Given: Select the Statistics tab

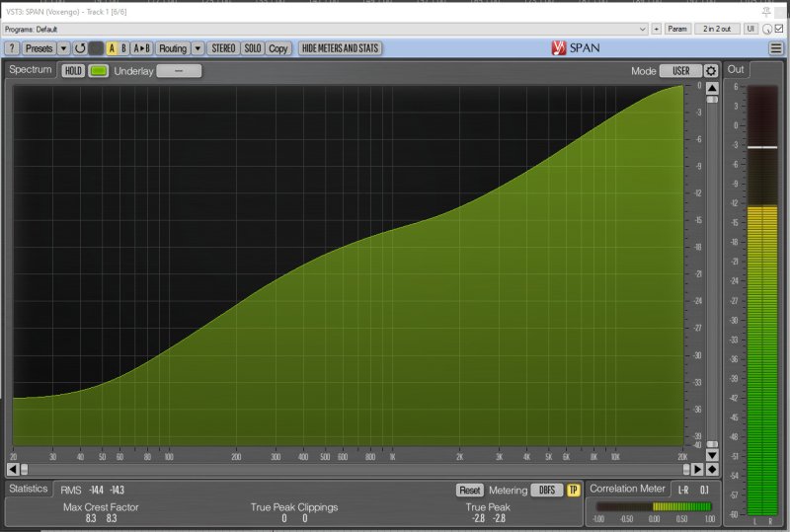Looking at the screenshot, I should pyautogui.click(x=29, y=489).
